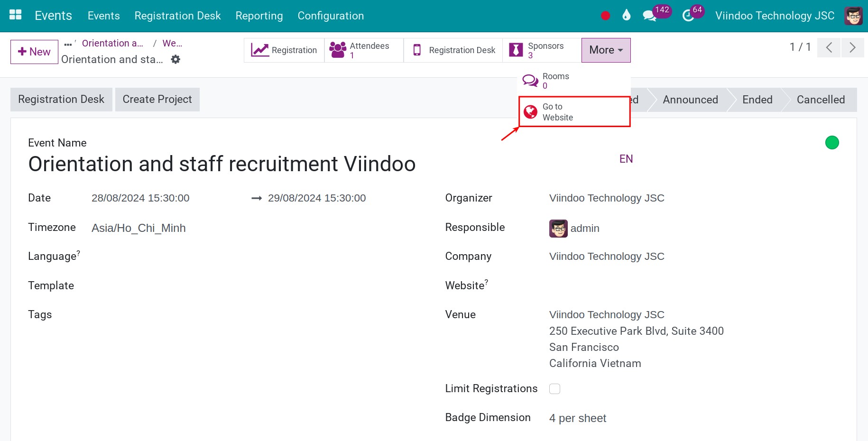The image size is (868, 441).
Task: Open the user avatar menu
Action: pos(853,16)
